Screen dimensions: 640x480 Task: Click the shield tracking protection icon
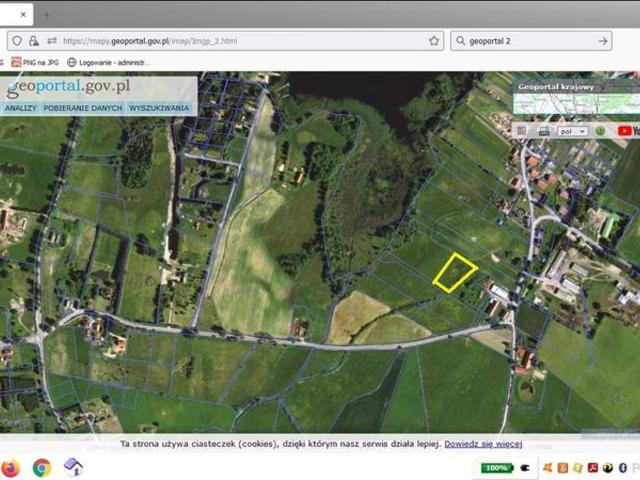click(x=16, y=41)
